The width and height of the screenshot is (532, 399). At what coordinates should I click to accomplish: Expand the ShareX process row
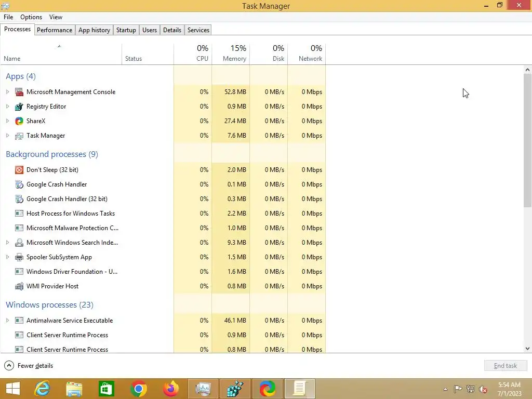(7, 121)
